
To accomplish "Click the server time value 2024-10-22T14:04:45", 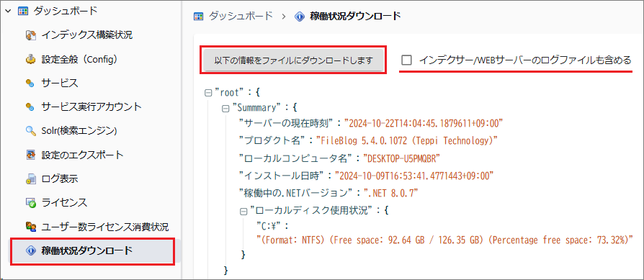I will [x=424, y=123].
